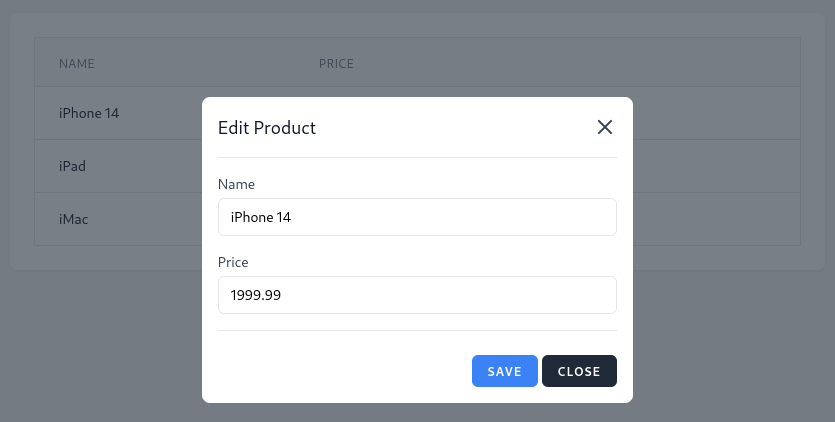Image resolution: width=835 pixels, height=422 pixels.
Task: Select the NAME column header
Action: click(x=77, y=63)
